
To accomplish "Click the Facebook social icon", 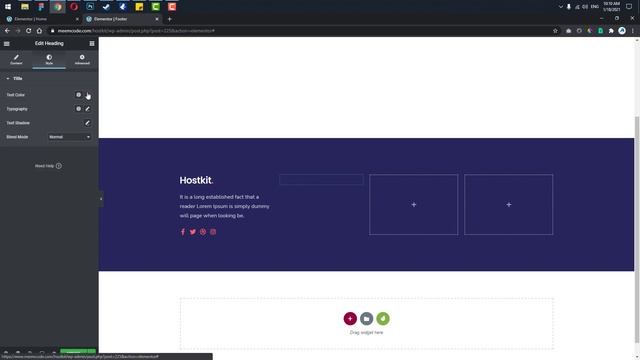I will click(182, 232).
